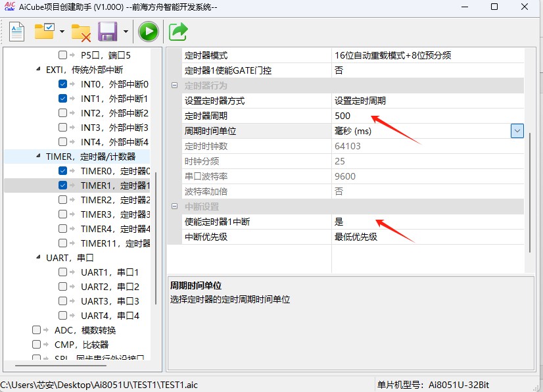Uncheck the INT0 external interrupt checkbox
Screen dimensions: 543x392
(62, 84)
